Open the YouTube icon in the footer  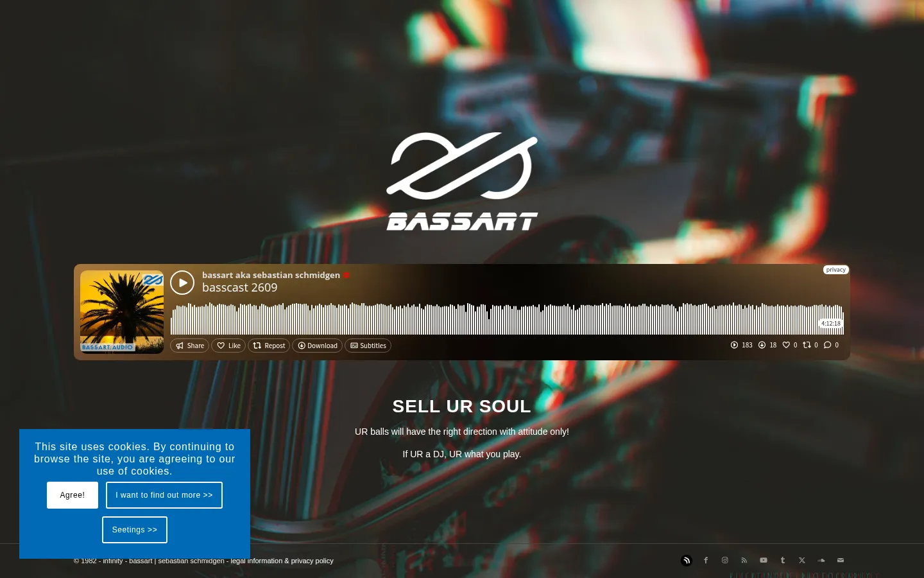click(764, 561)
